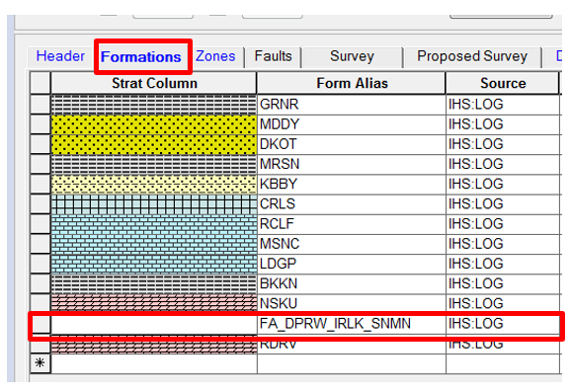Select the Survey tab
The height and width of the screenshot is (392, 570).
(x=352, y=56)
